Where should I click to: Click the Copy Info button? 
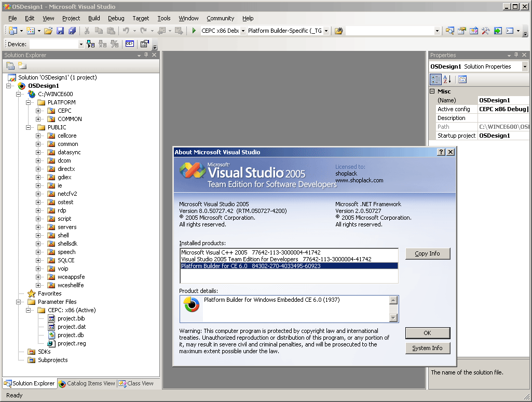(x=428, y=253)
